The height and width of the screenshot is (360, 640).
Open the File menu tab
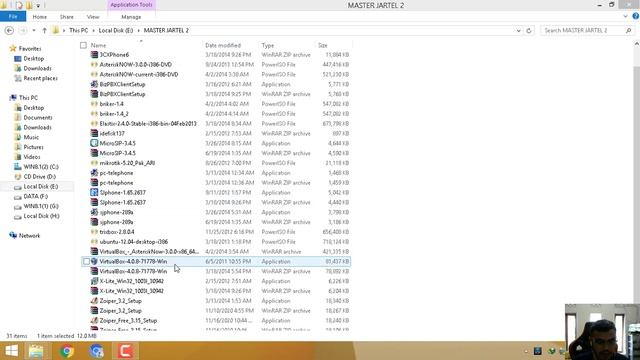click(13, 17)
